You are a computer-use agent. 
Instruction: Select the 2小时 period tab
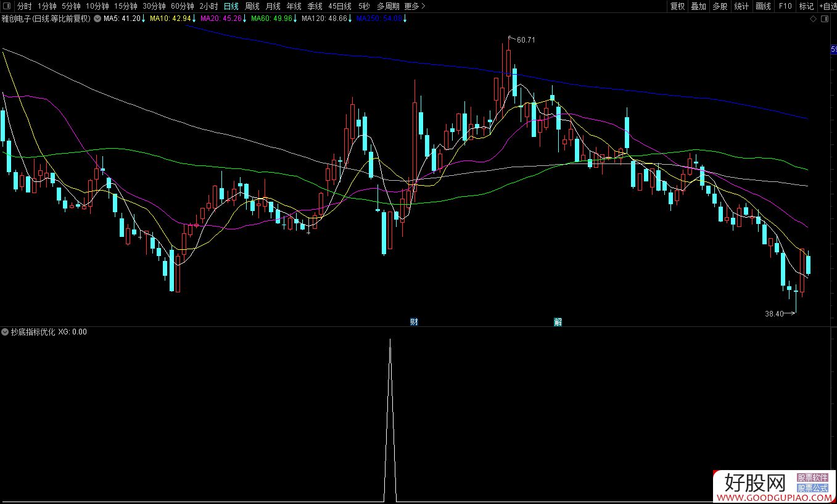click(208, 6)
